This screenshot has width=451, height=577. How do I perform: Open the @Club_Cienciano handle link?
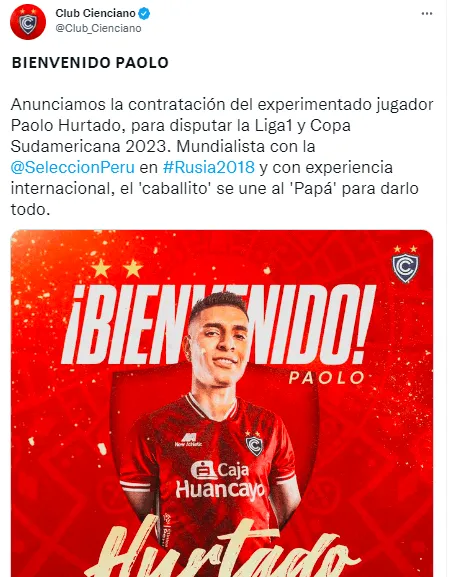pos(98,28)
